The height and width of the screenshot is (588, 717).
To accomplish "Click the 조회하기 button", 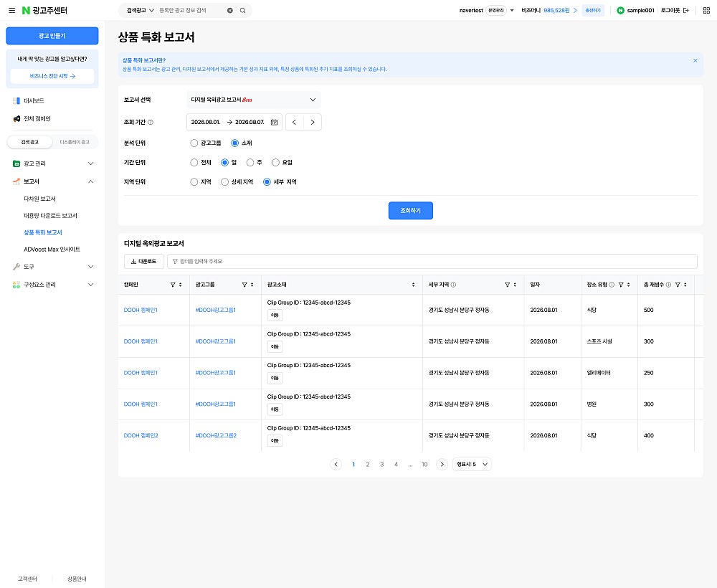I will [x=411, y=211].
